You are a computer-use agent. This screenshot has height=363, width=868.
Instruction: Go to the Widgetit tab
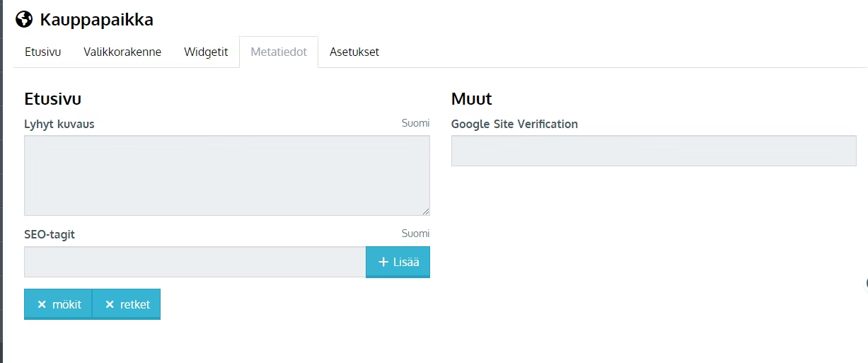[206, 52]
